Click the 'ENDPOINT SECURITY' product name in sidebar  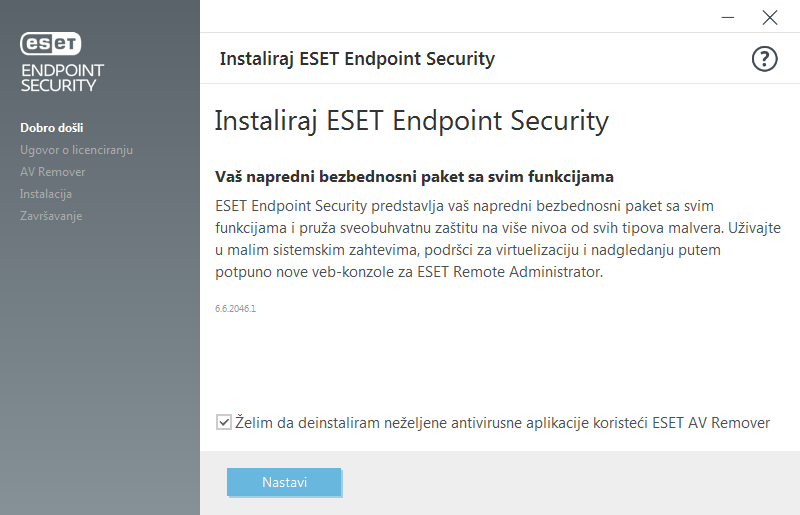click(x=62, y=78)
